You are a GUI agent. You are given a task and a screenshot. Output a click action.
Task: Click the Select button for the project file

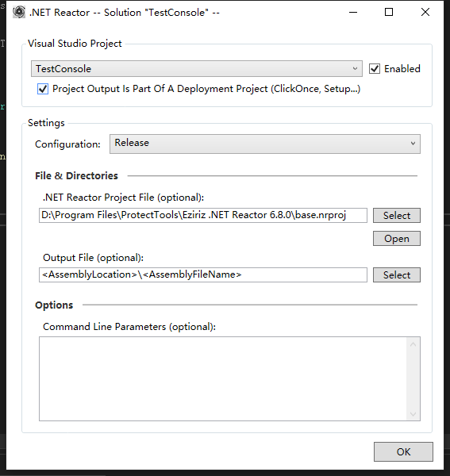(x=397, y=216)
